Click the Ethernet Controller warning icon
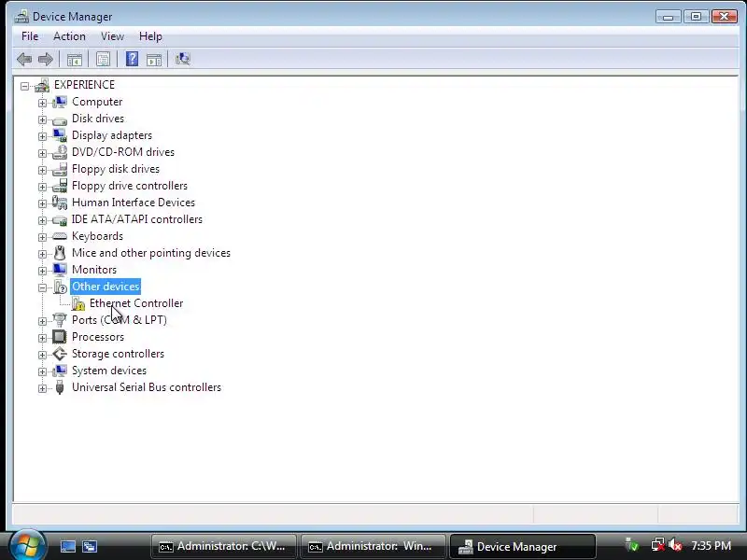The height and width of the screenshot is (560, 747). tap(78, 303)
